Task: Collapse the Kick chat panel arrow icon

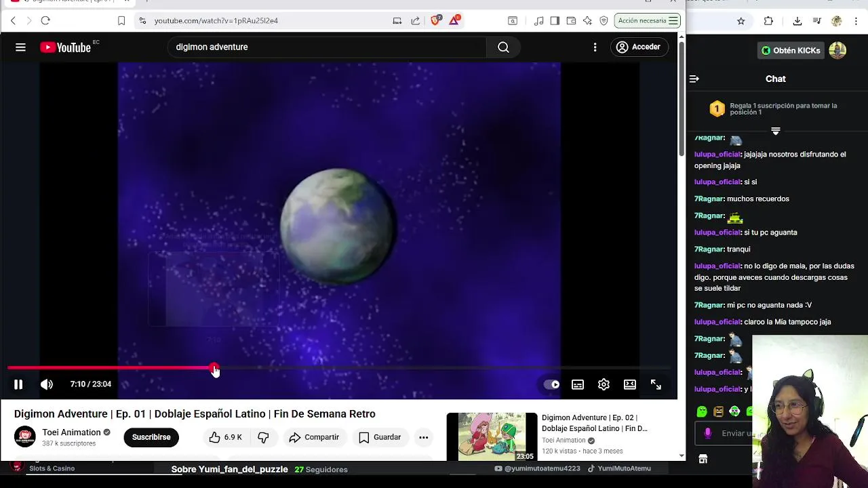Action: coord(694,79)
